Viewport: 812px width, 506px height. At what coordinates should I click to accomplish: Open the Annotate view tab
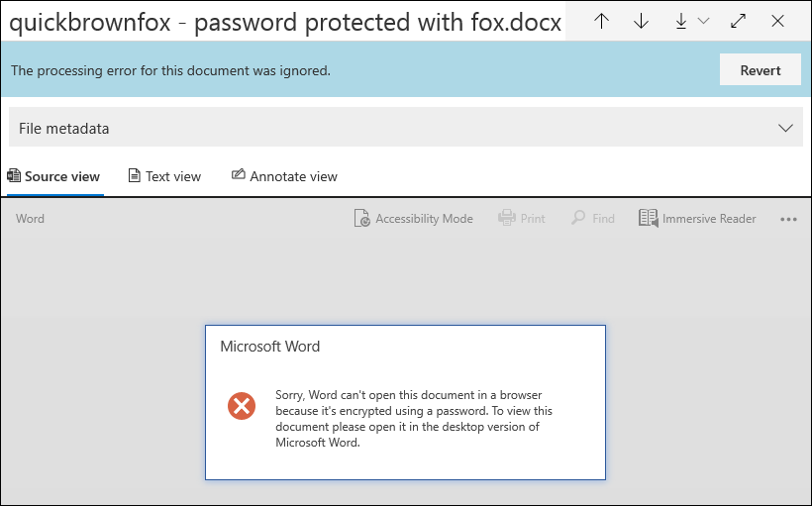[284, 176]
